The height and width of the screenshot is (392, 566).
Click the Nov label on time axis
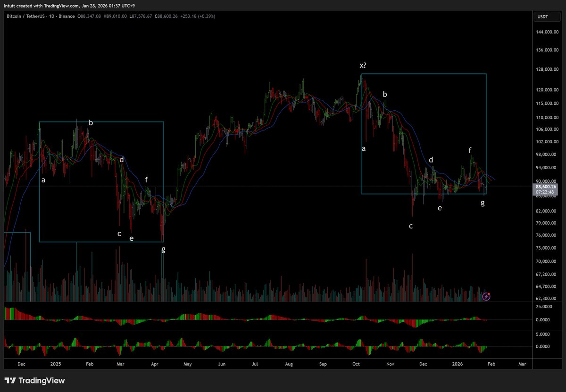390,364
